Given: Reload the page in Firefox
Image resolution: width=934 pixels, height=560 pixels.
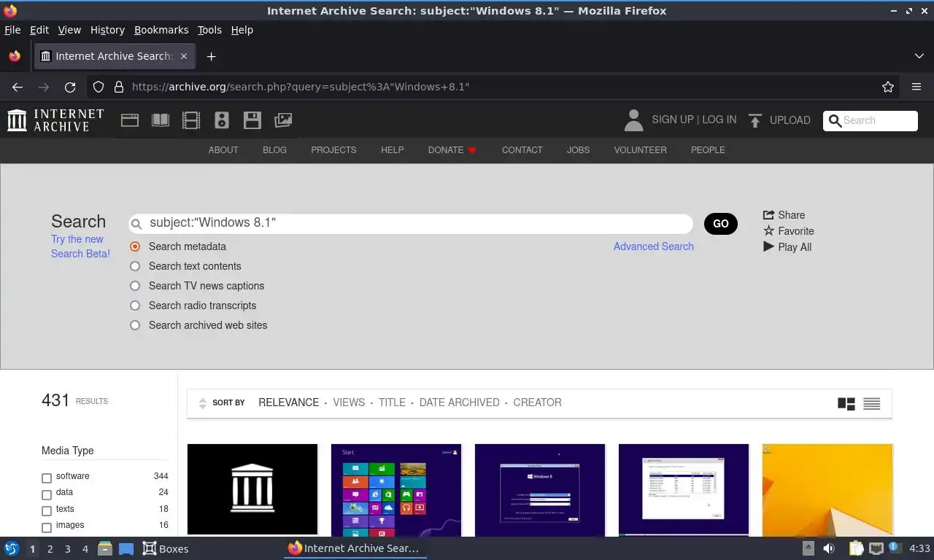Looking at the screenshot, I should click(x=70, y=87).
